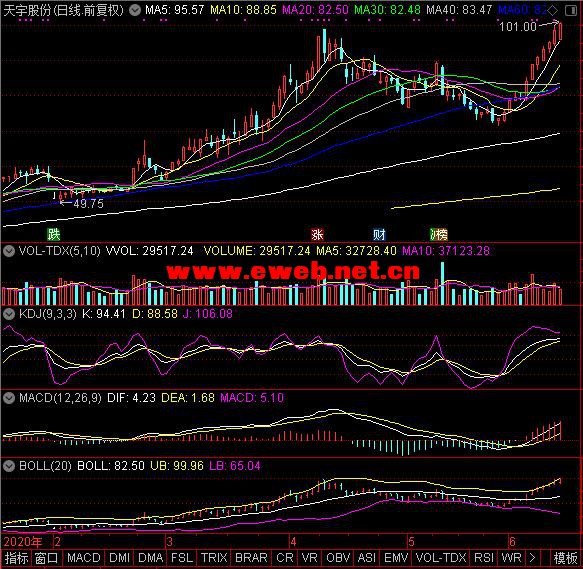Switch to DMA indicator tab
Viewport: 583px width, 569px height.
click(x=151, y=558)
